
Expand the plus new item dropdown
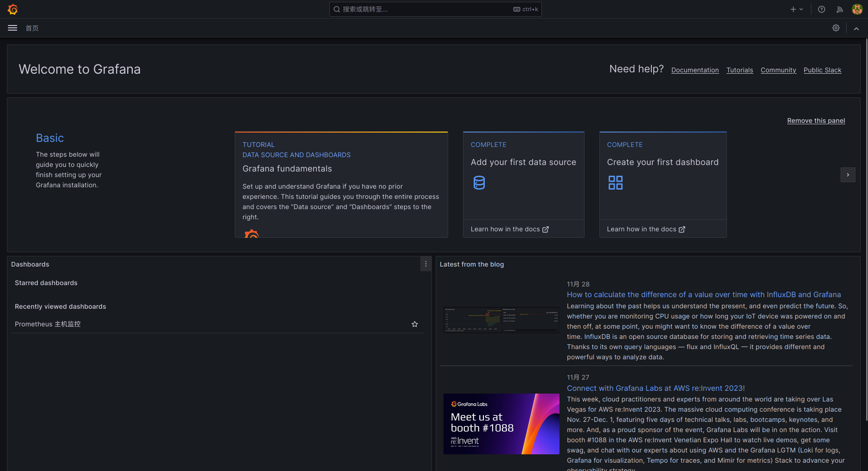tap(796, 9)
